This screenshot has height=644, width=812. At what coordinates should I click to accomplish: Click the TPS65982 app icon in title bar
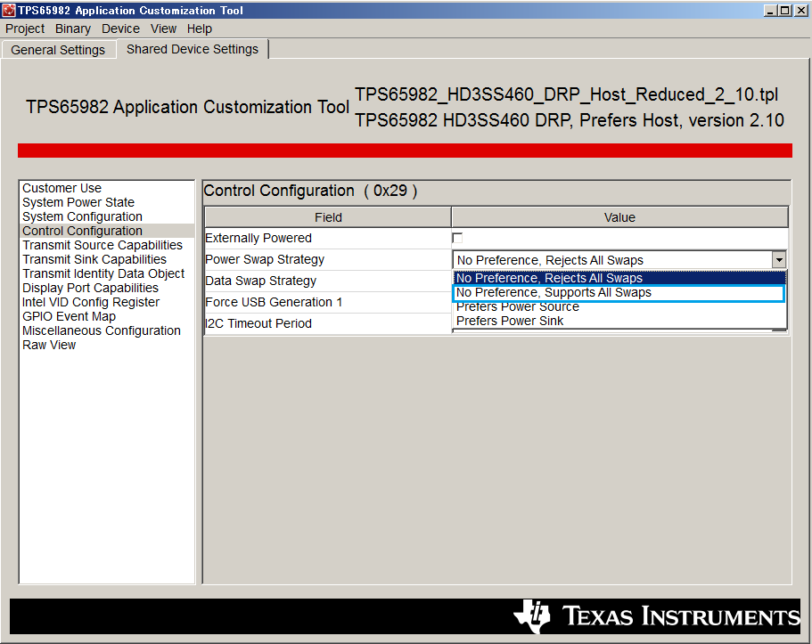click(9, 10)
